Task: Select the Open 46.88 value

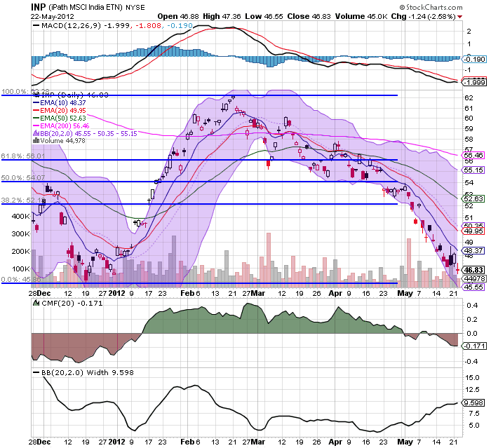Action: (x=178, y=16)
